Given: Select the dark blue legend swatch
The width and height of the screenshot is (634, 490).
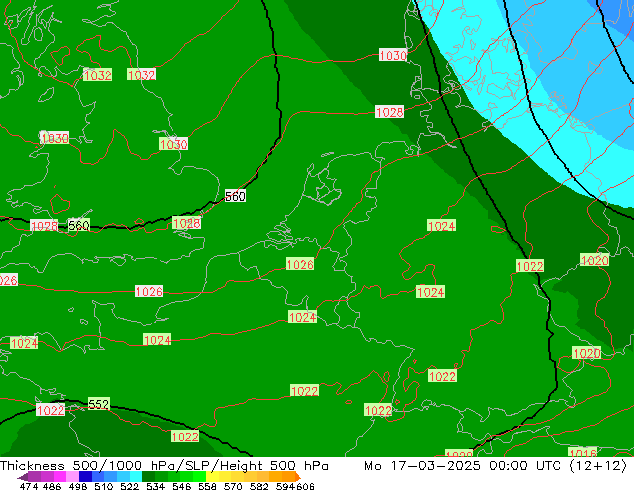Looking at the screenshot, I should 85,476.
